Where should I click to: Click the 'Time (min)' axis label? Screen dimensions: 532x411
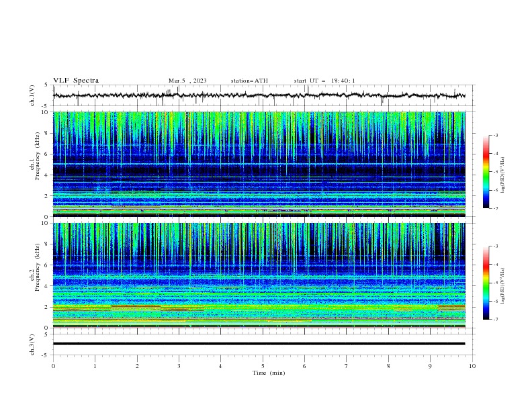click(x=269, y=373)
